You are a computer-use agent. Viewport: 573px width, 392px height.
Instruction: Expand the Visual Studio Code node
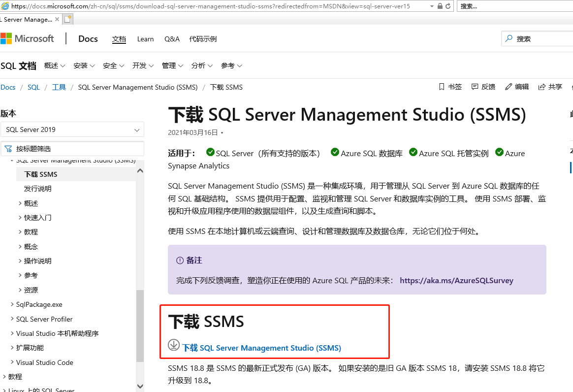tap(12, 362)
